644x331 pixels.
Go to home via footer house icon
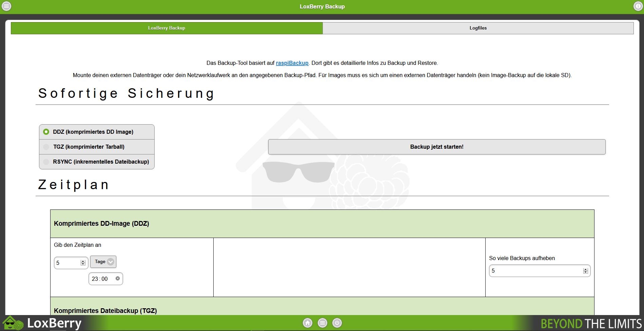[308, 323]
